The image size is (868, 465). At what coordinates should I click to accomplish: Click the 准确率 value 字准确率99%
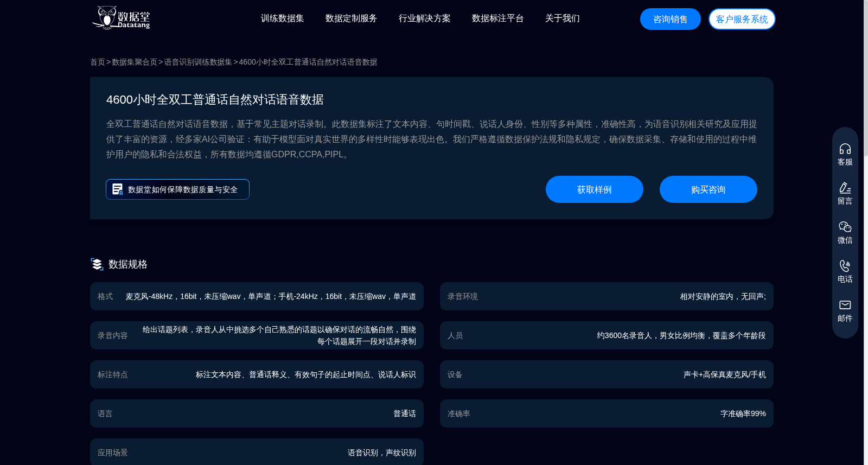coord(743,413)
